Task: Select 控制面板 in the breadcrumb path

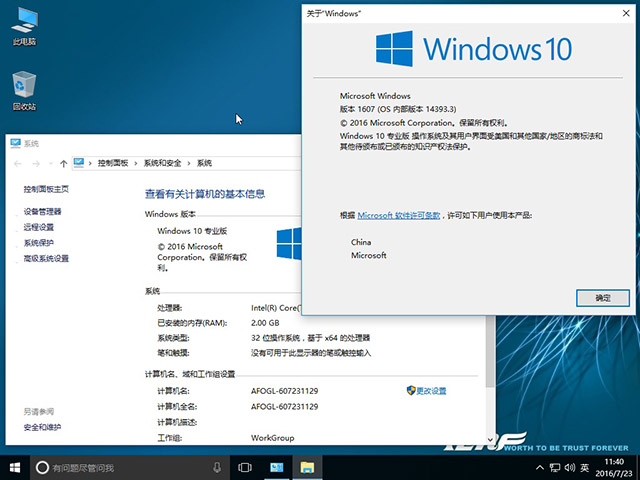Action: (115, 163)
